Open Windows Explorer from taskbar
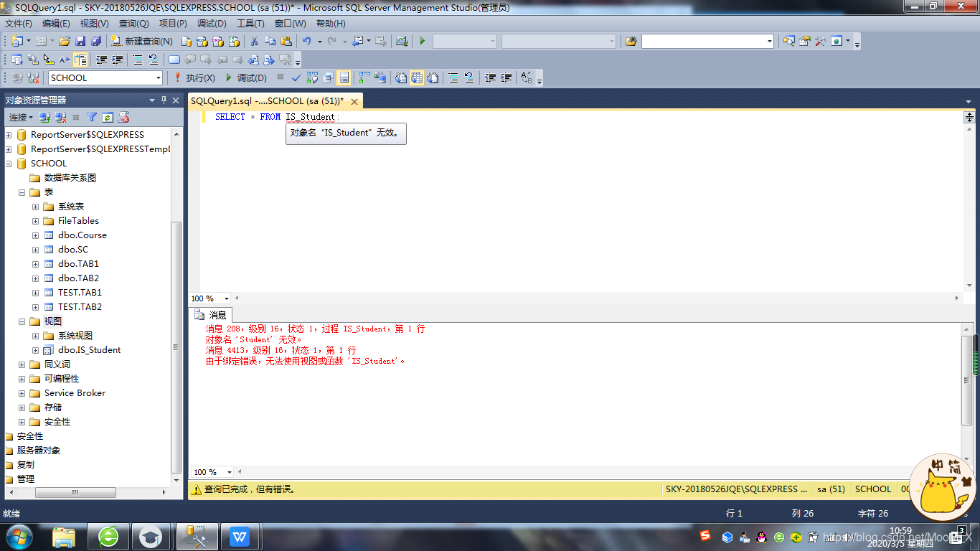This screenshot has width=980, height=551. [64, 537]
